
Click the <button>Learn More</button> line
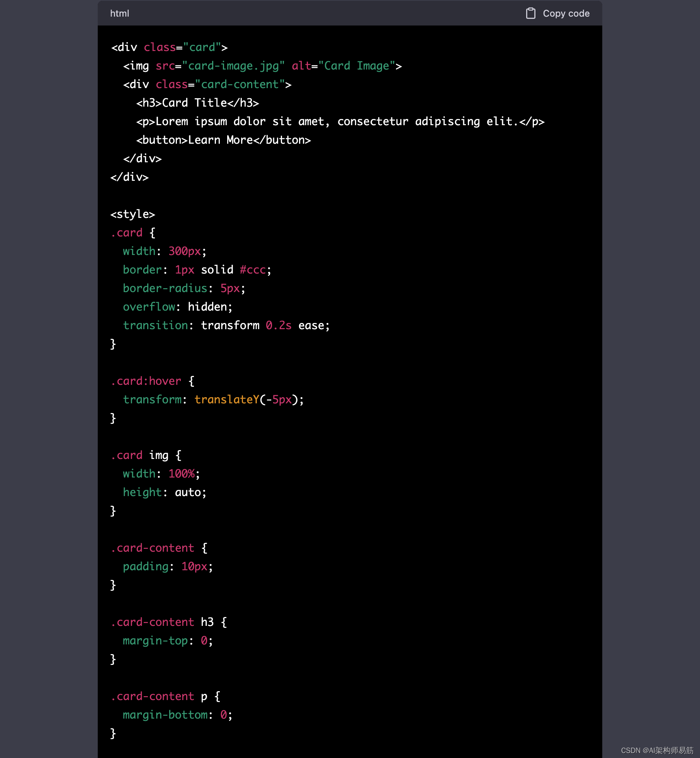[223, 140]
